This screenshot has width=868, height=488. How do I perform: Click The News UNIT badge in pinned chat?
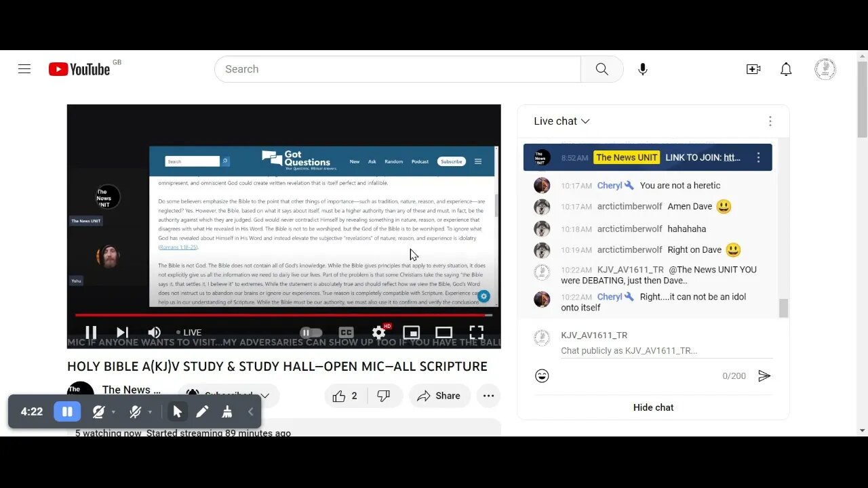tap(627, 157)
